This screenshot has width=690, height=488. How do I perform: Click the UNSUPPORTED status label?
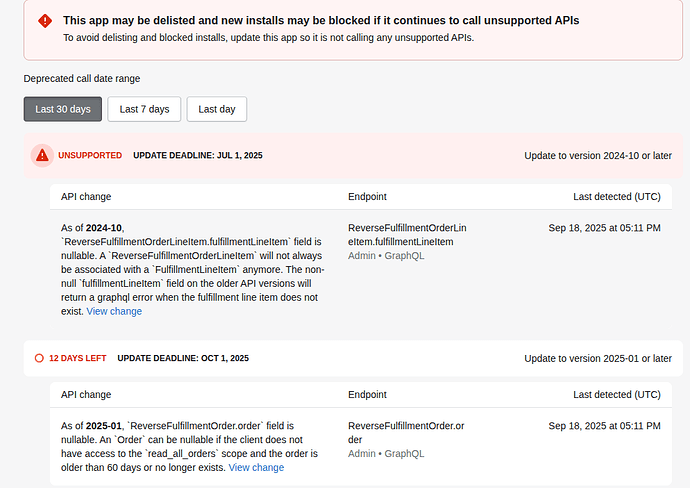point(90,156)
